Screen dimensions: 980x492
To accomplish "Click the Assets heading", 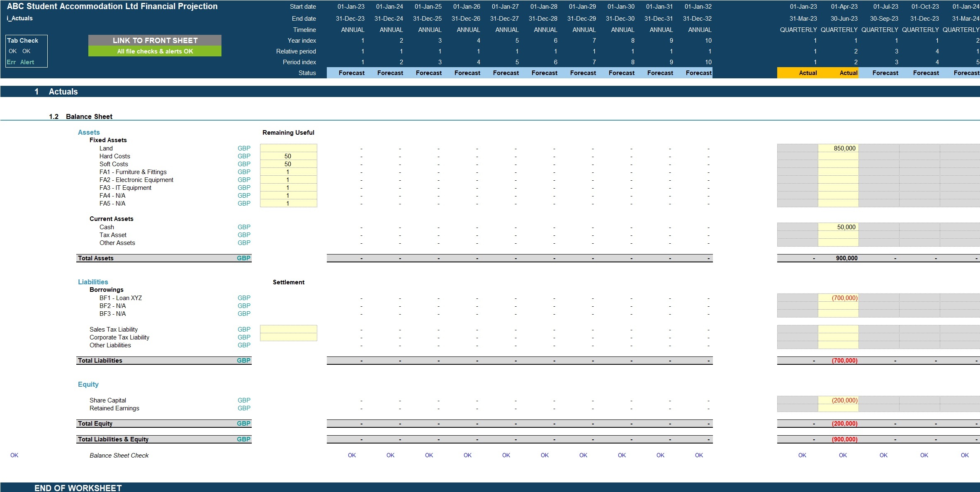I will pos(89,132).
